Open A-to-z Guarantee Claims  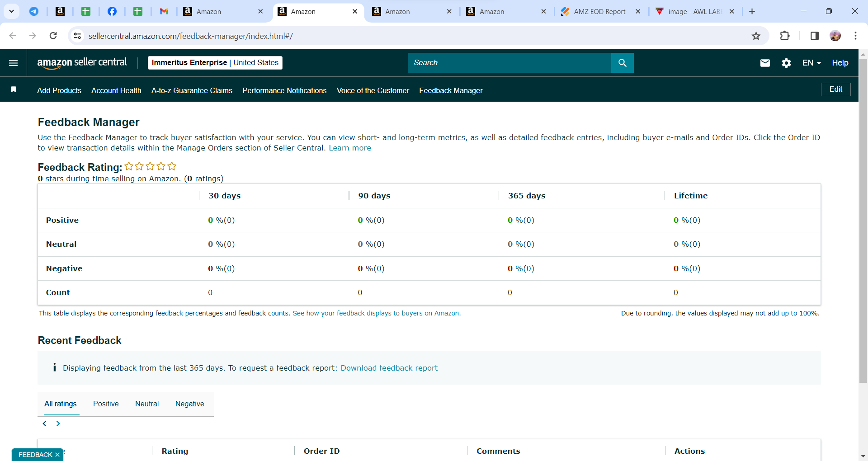tap(192, 90)
